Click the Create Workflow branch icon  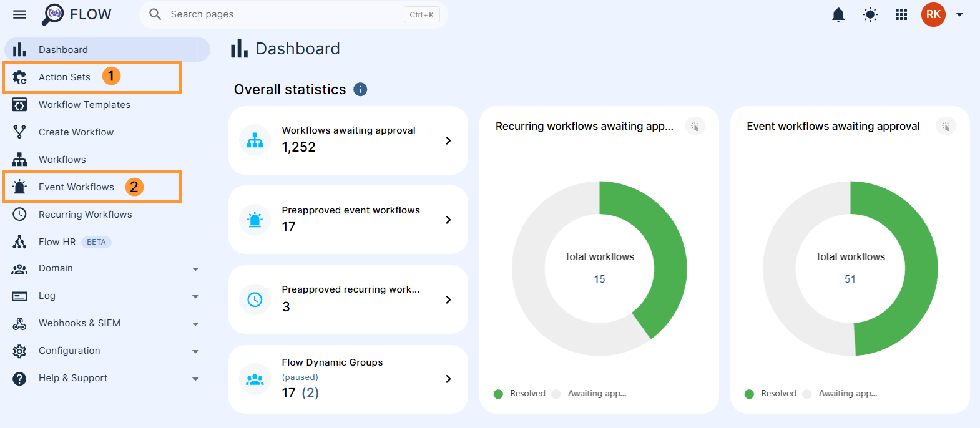pyautogui.click(x=20, y=132)
